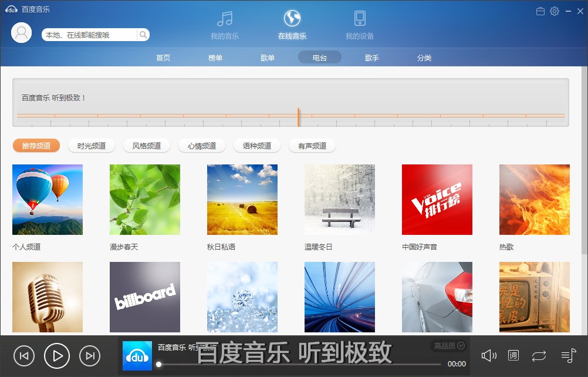
Task: Open the 漫步春天 green leaves thumbnail
Action: [x=145, y=200]
